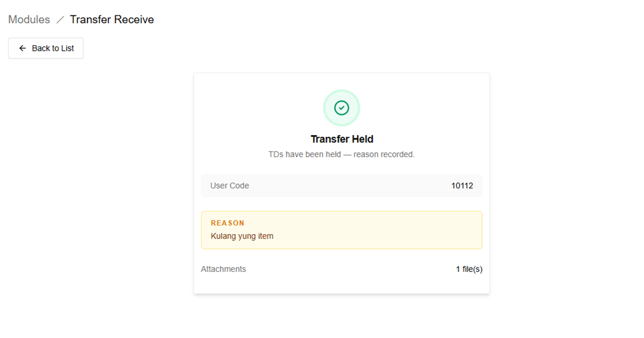Click the Attachments label

[x=224, y=269]
